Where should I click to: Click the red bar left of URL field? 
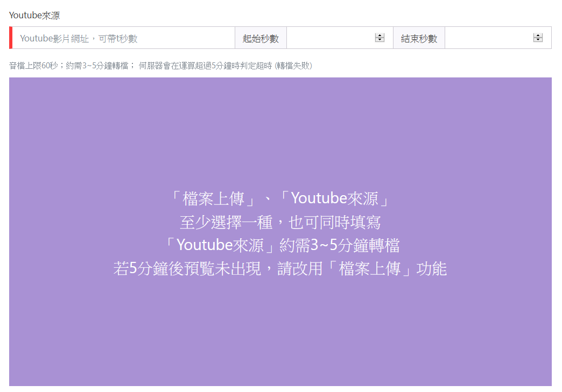click(x=11, y=38)
